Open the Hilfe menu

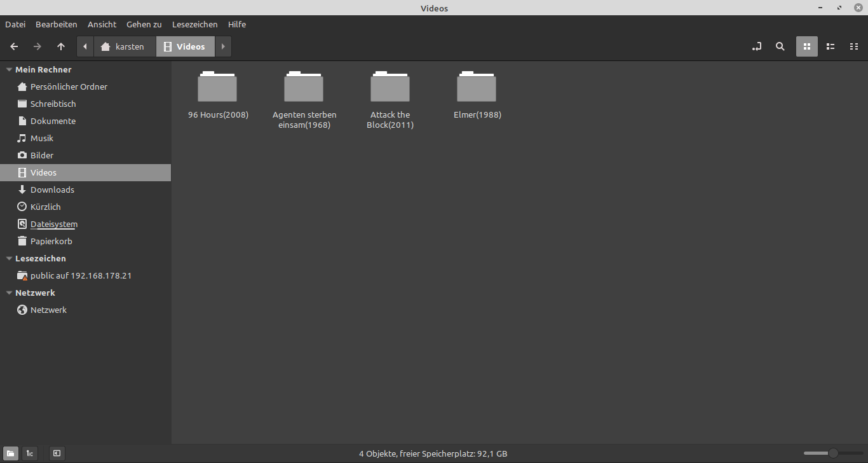[x=237, y=24]
